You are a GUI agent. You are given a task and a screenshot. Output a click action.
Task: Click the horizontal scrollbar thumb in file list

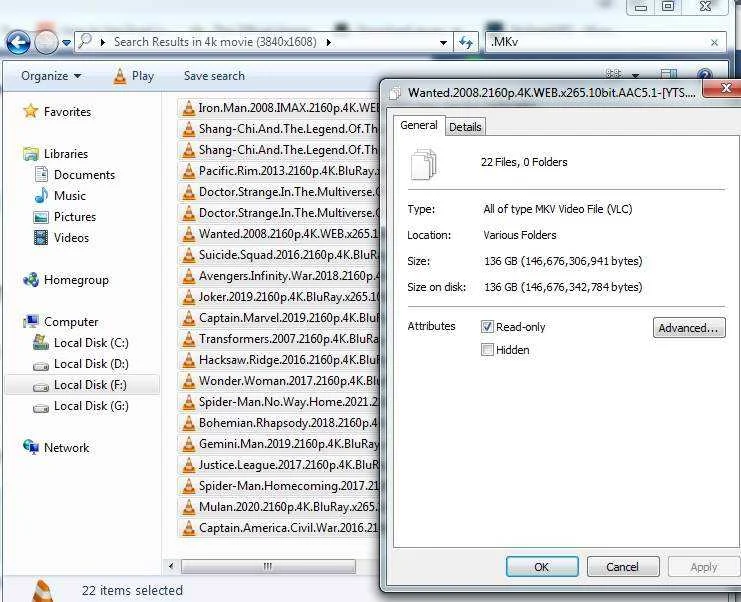tap(268, 566)
